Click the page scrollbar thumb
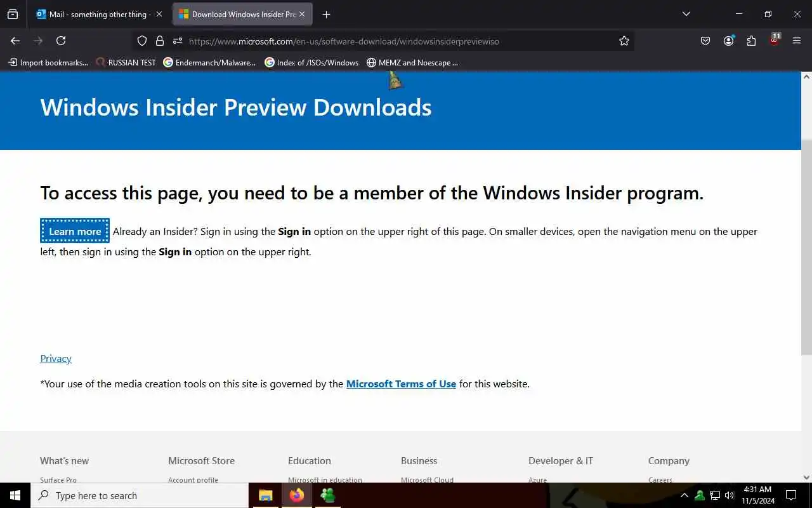812x508 pixels. click(x=806, y=248)
